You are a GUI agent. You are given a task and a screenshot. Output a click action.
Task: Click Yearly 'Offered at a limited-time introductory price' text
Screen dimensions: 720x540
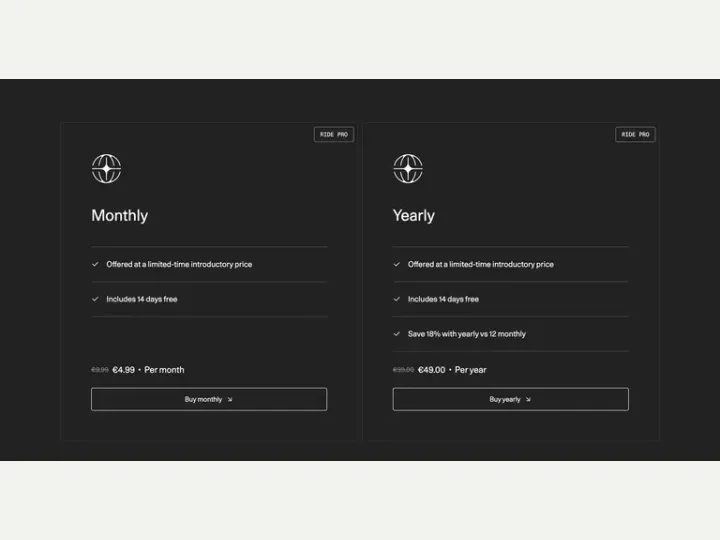coord(481,264)
